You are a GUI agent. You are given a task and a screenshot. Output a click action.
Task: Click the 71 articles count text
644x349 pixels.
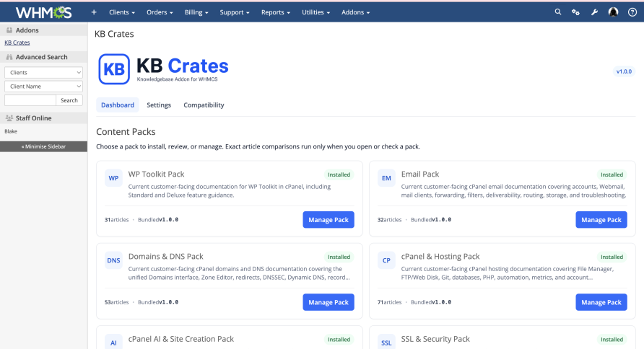[x=389, y=302]
